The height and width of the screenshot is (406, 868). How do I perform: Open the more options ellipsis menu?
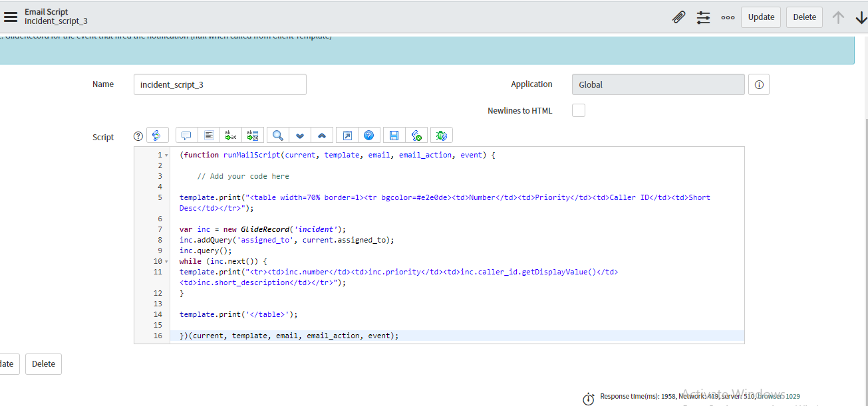(x=728, y=17)
